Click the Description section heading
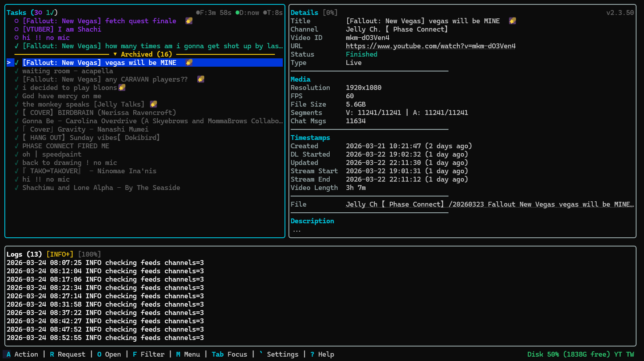644x361 pixels. coord(312,221)
